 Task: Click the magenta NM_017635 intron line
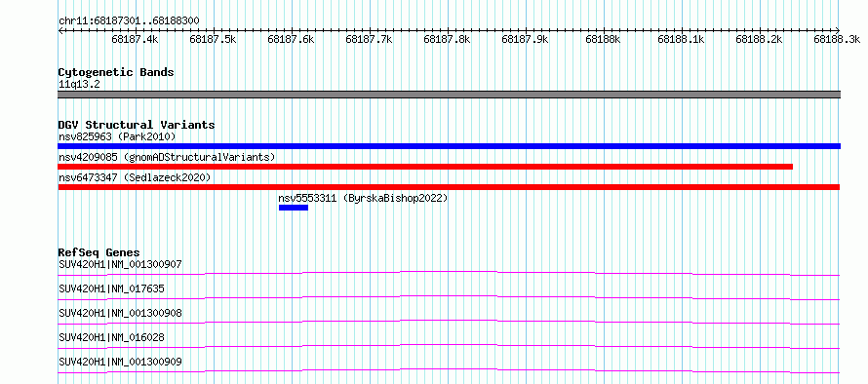point(449,296)
